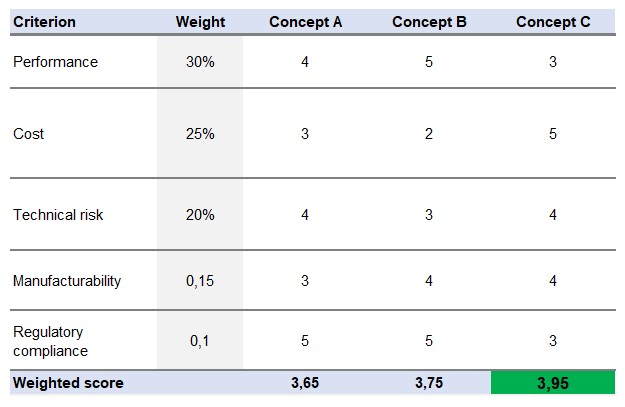Click the Cost row label
The width and height of the screenshot is (625, 407).
click(x=83, y=134)
